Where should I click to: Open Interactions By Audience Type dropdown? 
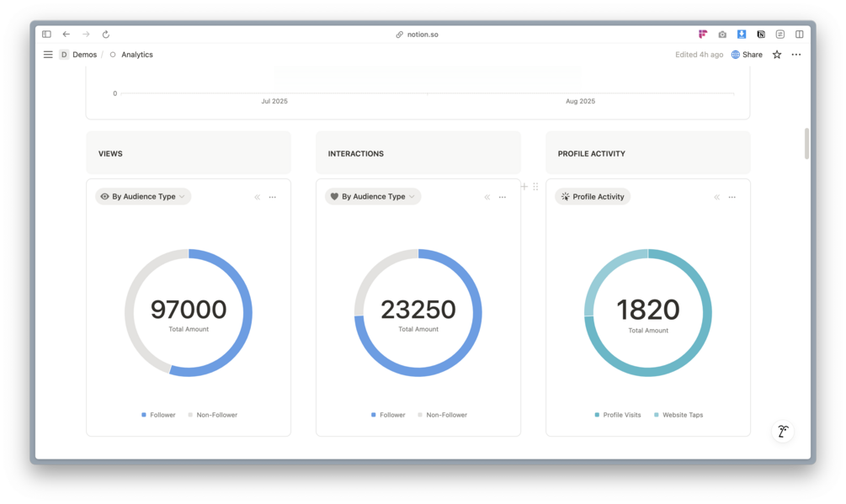373,197
